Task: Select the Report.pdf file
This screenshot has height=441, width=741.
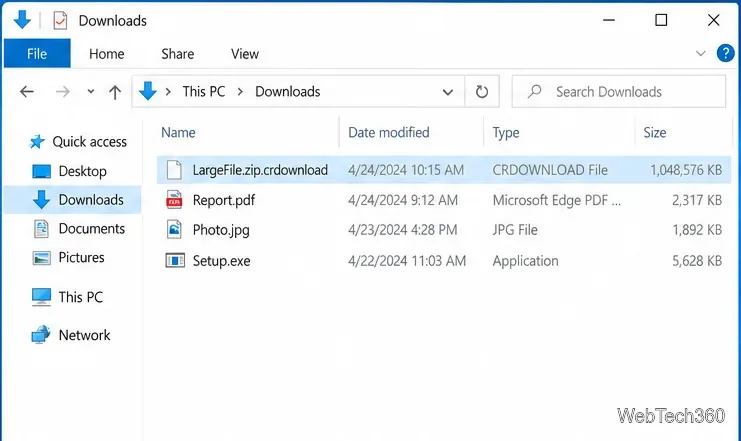Action: point(224,200)
